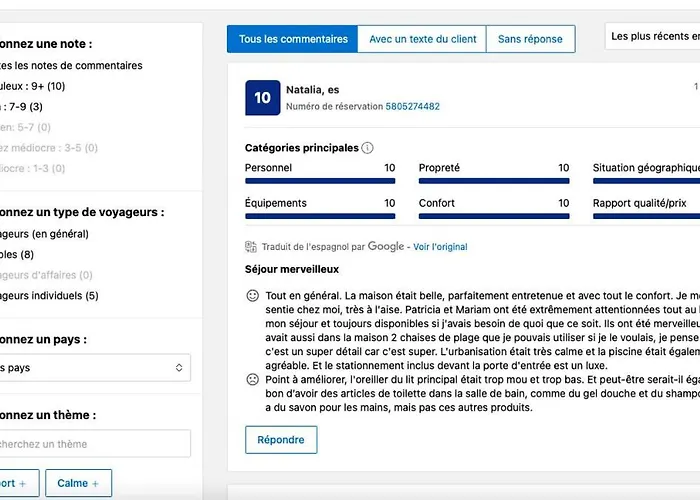Viewport: 700px width, 500px height.
Task: Show the 'Tous les commentaires' tab
Action: pyautogui.click(x=293, y=39)
